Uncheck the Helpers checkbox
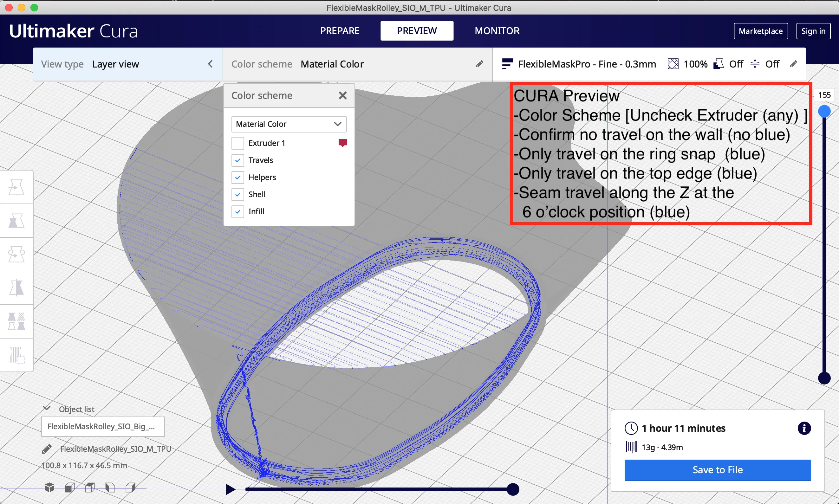 (x=238, y=177)
